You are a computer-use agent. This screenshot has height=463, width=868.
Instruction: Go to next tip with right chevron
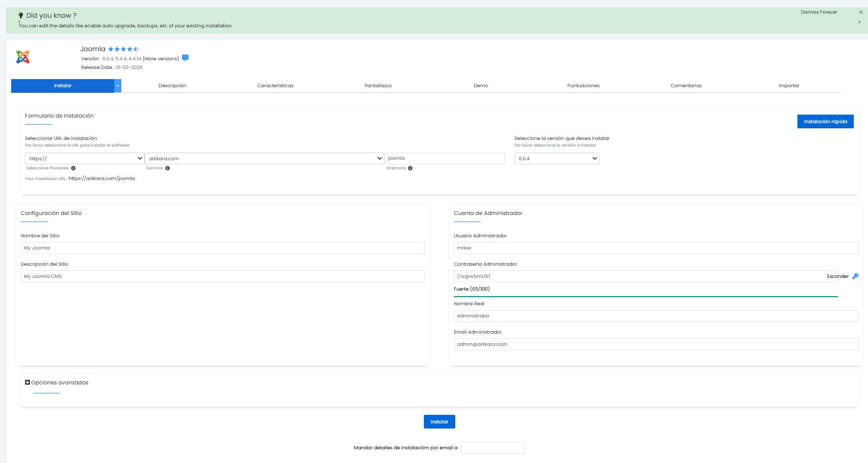[x=859, y=22]
